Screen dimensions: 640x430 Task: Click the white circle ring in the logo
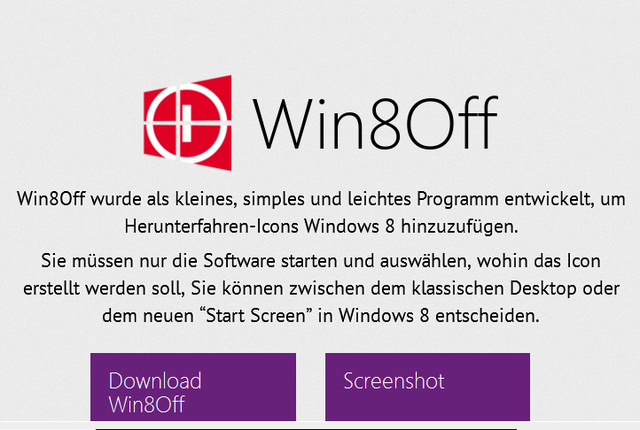click(x=187, y=122)
